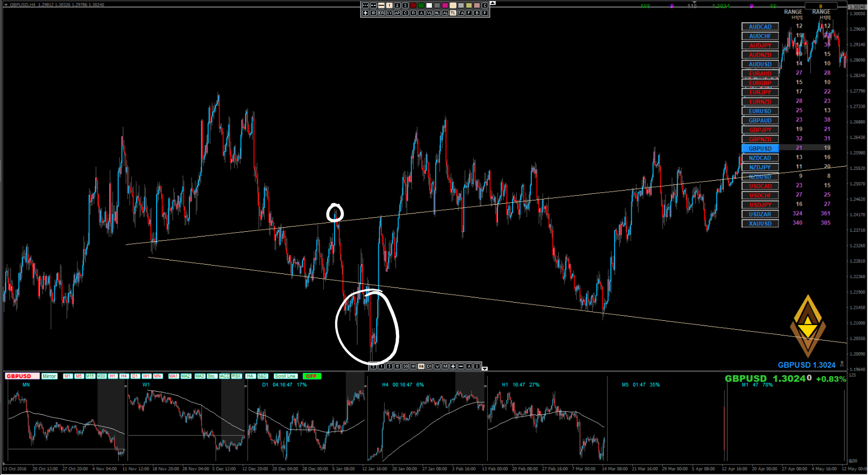The image size is (868, 475).
Task: Select H1 timeframe in the lower red panel
Action: point(112,376)
